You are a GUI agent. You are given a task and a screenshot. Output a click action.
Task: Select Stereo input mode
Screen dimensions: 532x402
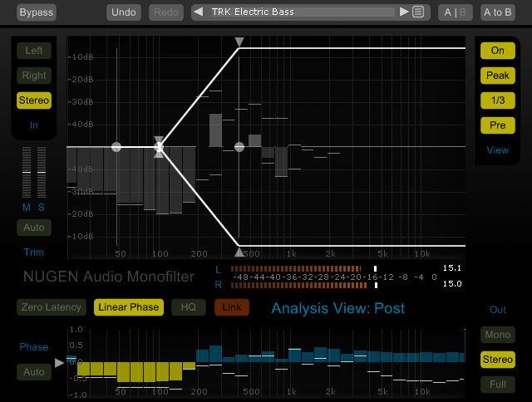[x=34, y=100]
